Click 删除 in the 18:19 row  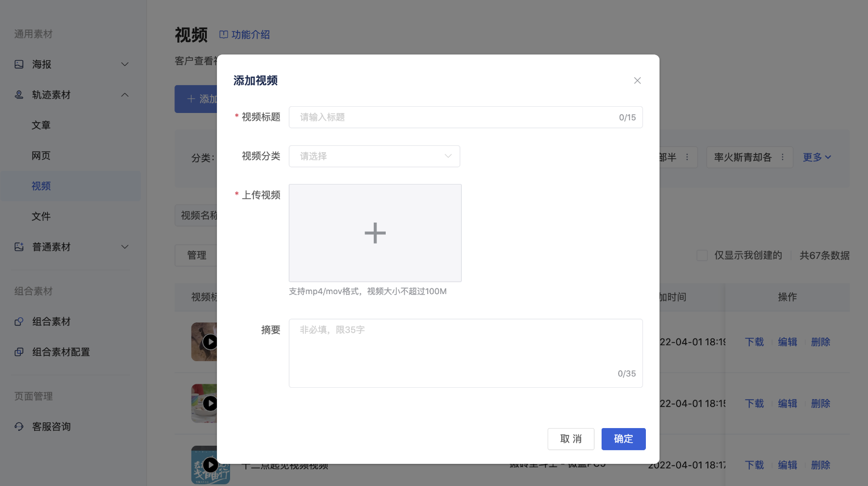click(820, 342)
